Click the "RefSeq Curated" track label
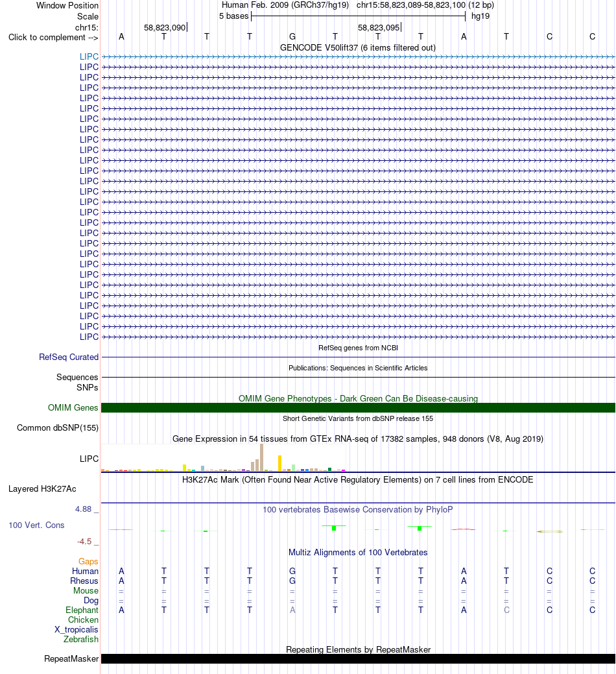Image resolution: width=616 pixels, height=674 pixels. pyautogui.click(x=69, y=357)
